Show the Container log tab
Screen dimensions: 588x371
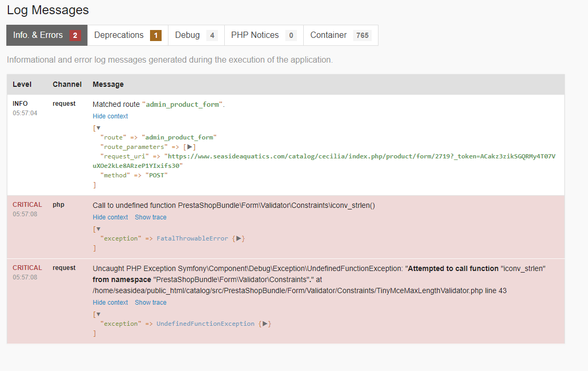(x=341, y=35)
